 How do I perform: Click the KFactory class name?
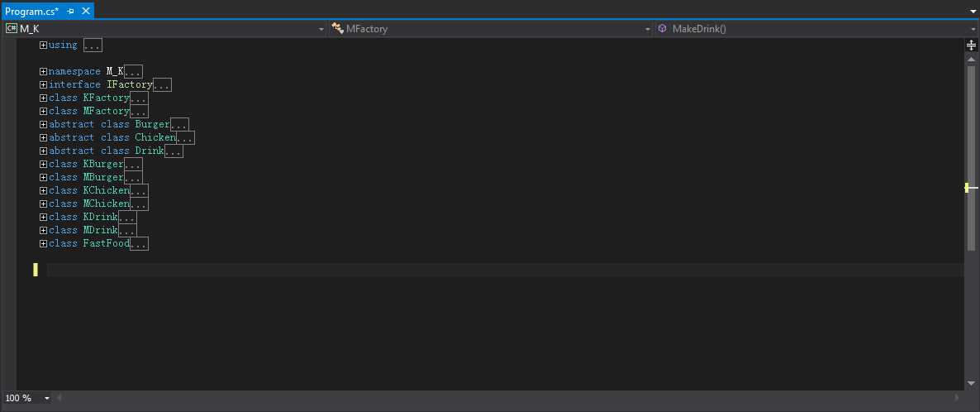tap(107, 98)
